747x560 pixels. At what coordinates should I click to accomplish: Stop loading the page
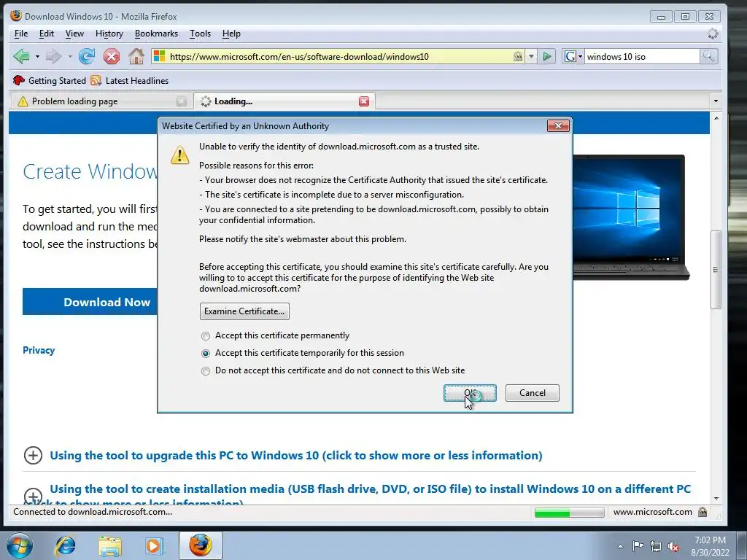(112, 57)
